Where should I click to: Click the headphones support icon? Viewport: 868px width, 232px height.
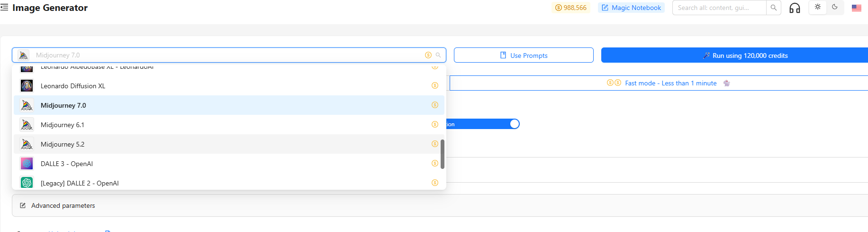coord(795,8)
